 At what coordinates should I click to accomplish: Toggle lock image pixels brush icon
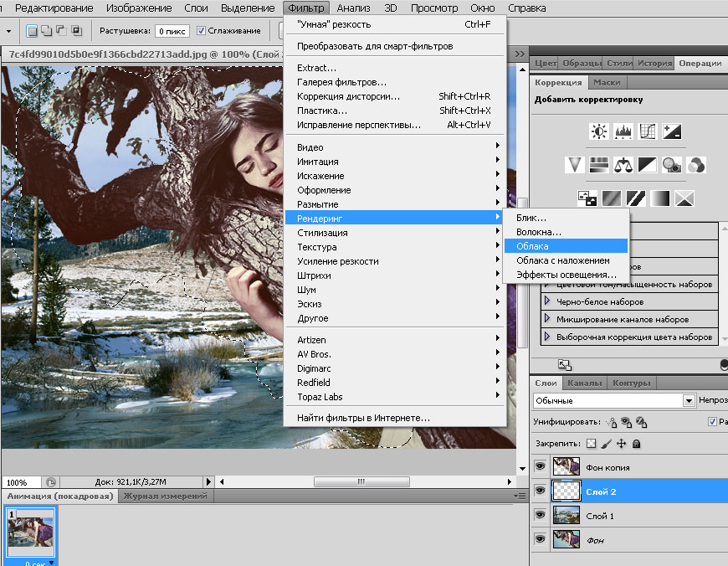(x=606, y=444)
